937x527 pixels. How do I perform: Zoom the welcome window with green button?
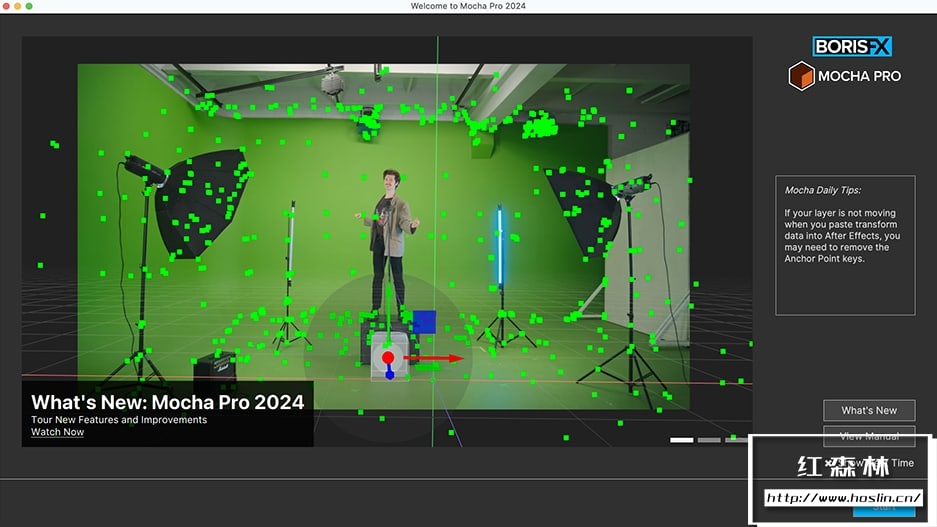coord(29,6)
